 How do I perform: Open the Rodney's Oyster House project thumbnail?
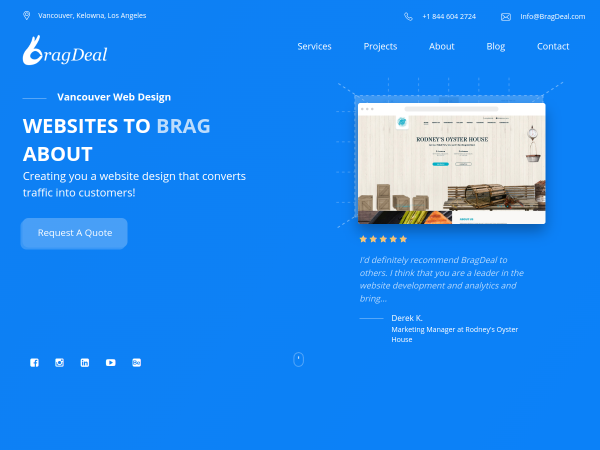point(452,163)
